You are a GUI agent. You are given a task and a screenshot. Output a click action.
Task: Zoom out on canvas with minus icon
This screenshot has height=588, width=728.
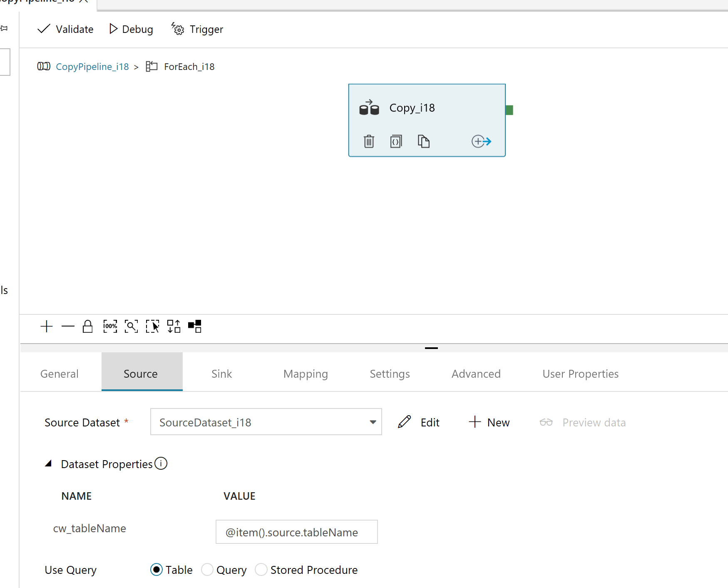click(x=68, y=326)
